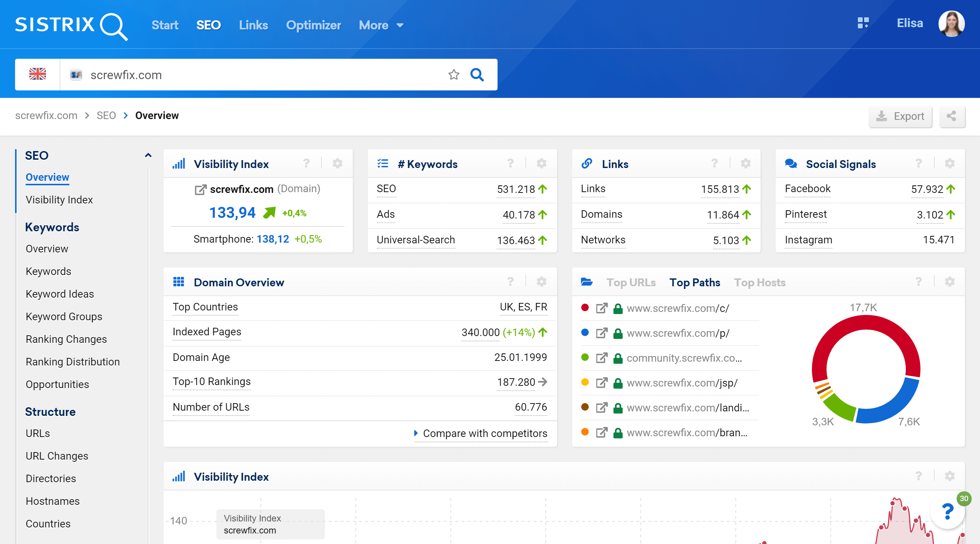
Task: Click the SEO keywords value 531.218
Action: point(516,189)
